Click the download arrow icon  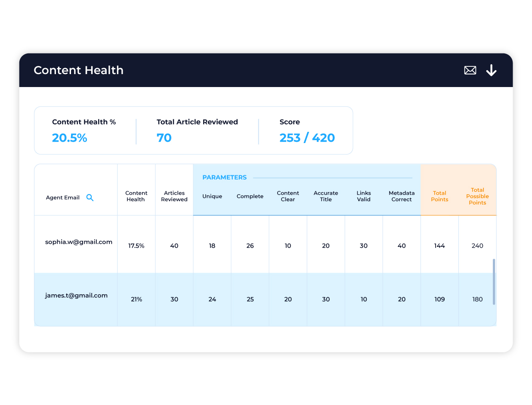pyautogui.click(x=491, y=70)
